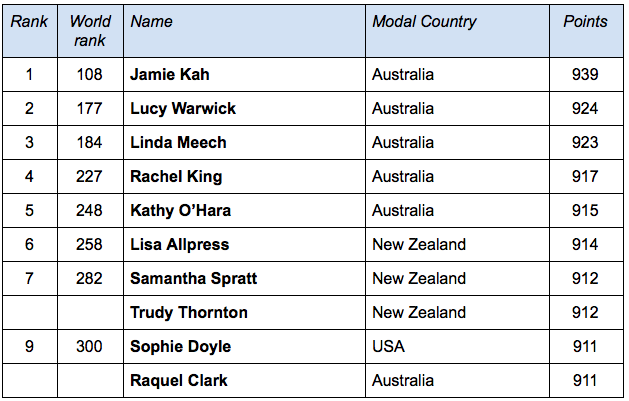This screenshot has width=629, height=401.
Task: Select the 939 points cell
Action: coord(585,75)
